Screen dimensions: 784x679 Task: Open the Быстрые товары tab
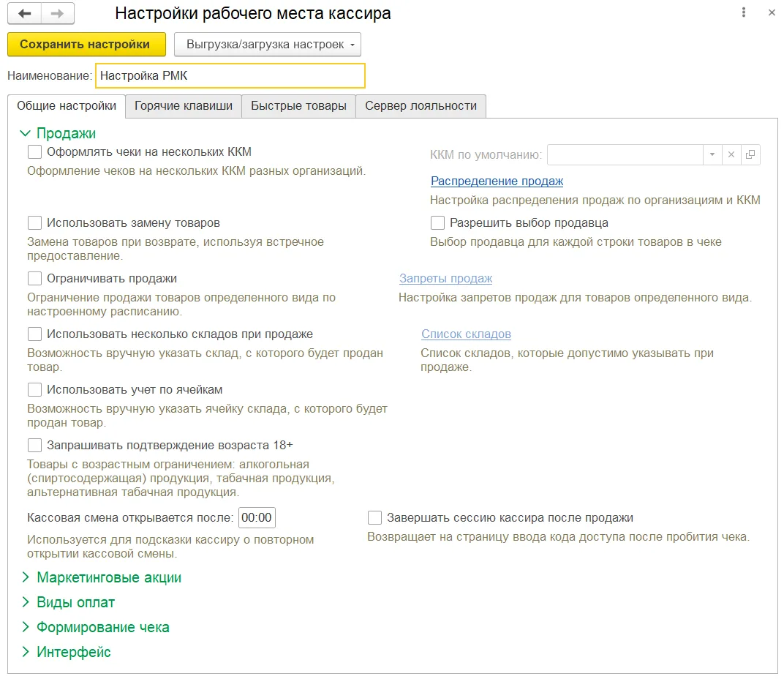(298, 106)
